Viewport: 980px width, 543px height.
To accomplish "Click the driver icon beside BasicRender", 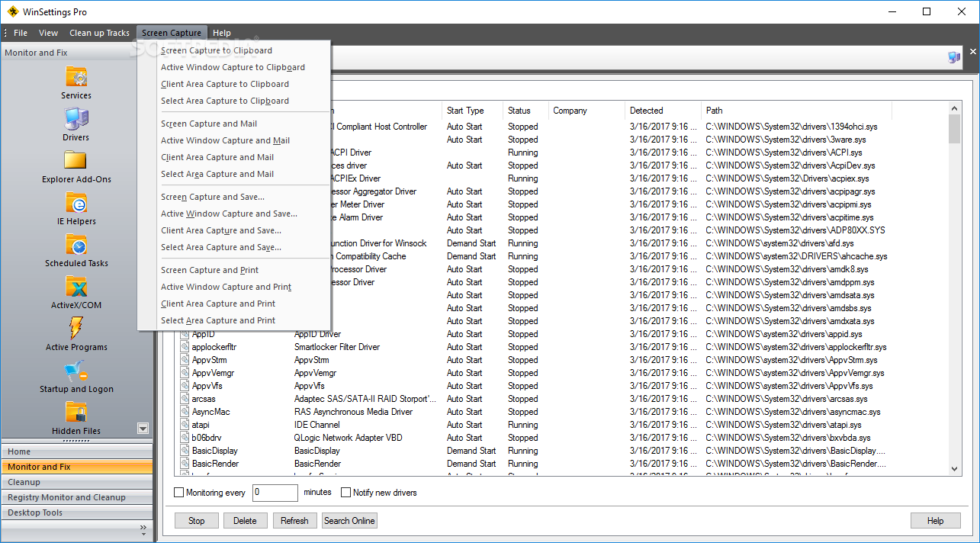I will click(185, 464).
